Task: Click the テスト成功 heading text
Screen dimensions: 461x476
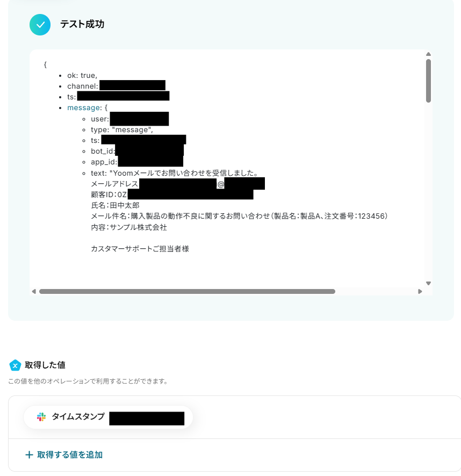Action: coord(82,24)
